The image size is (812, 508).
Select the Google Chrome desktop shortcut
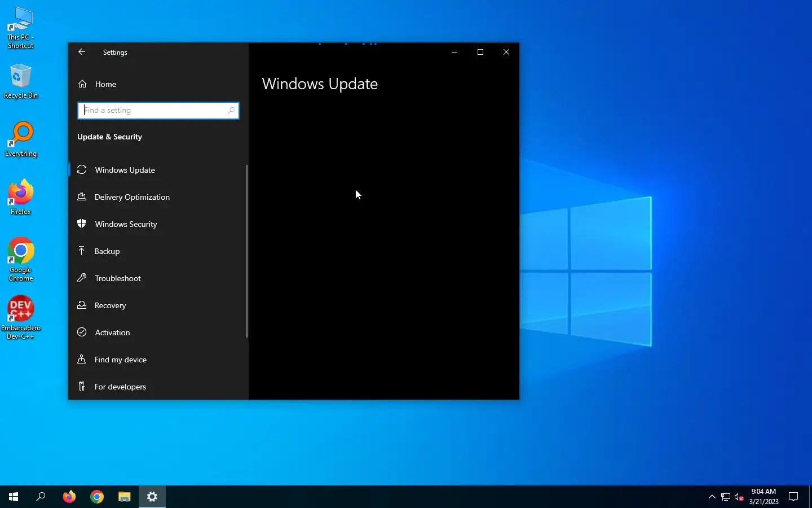[20, 260]
